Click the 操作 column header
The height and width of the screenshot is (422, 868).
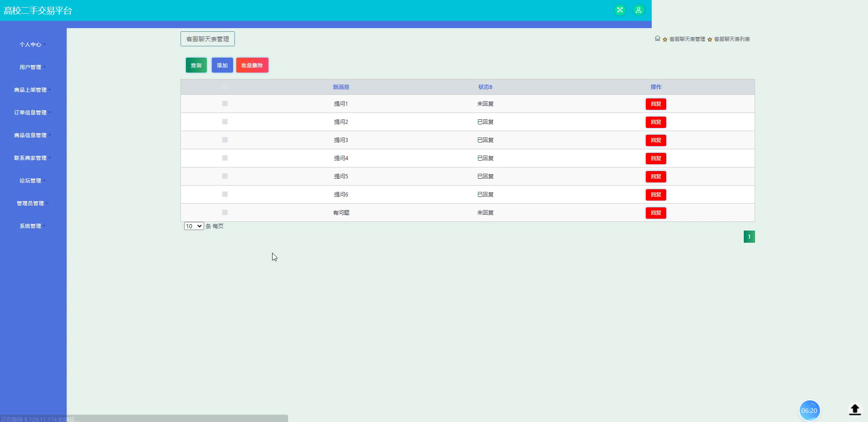656,87
